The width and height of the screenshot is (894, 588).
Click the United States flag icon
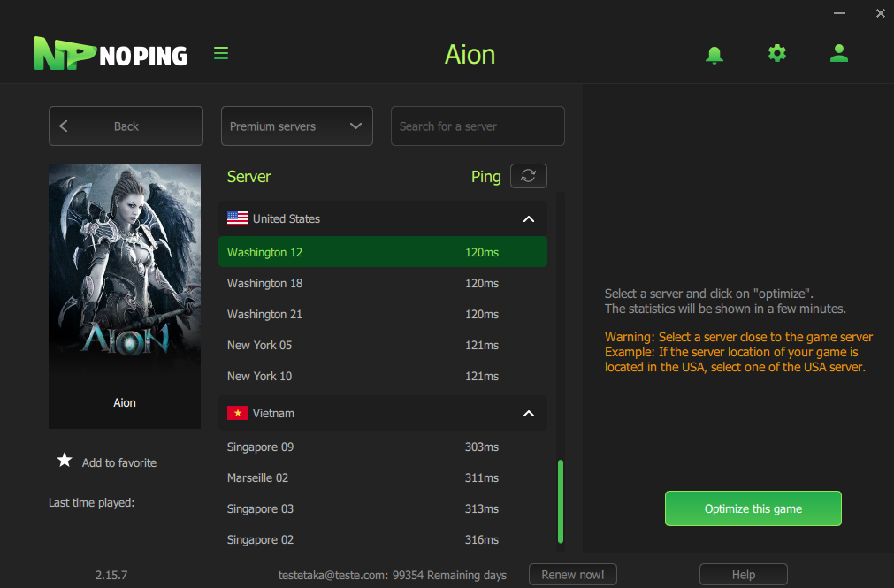pos(238,218)
